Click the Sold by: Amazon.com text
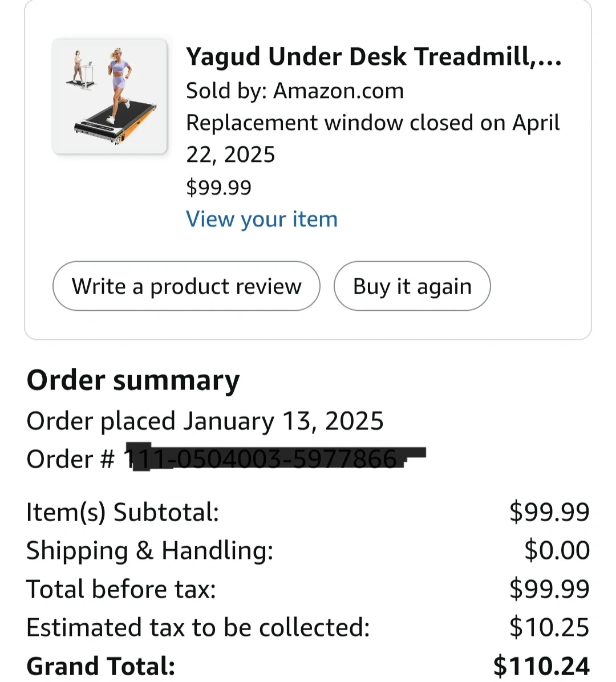The height and width of the screenshot is (682, 616). pos(295,91)
